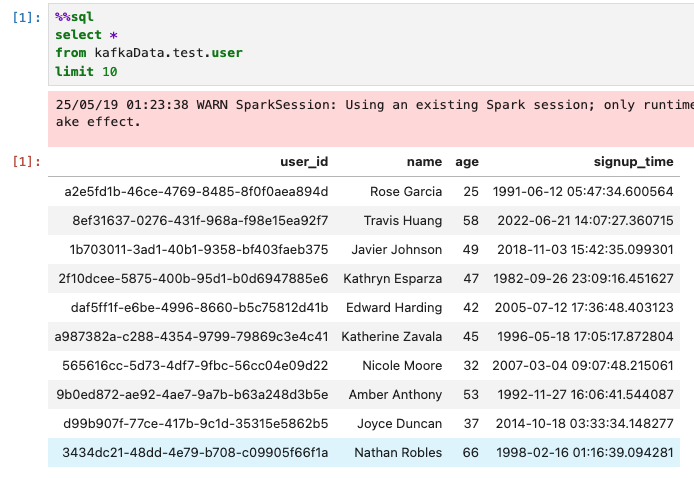Click signup time 2007-03-04 09:07:48.215061

click(x=583, y=365)
